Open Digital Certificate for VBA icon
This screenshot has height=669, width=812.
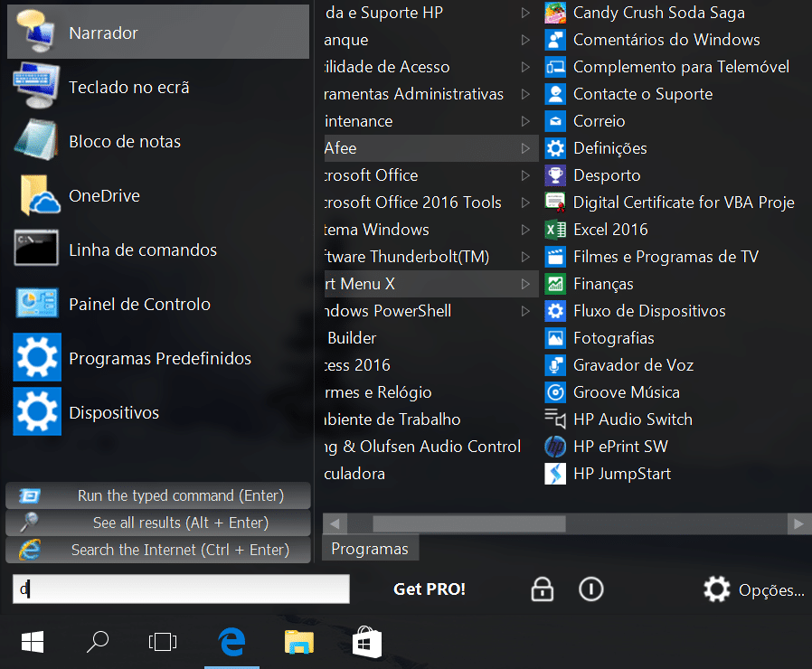tap(555, 203)
